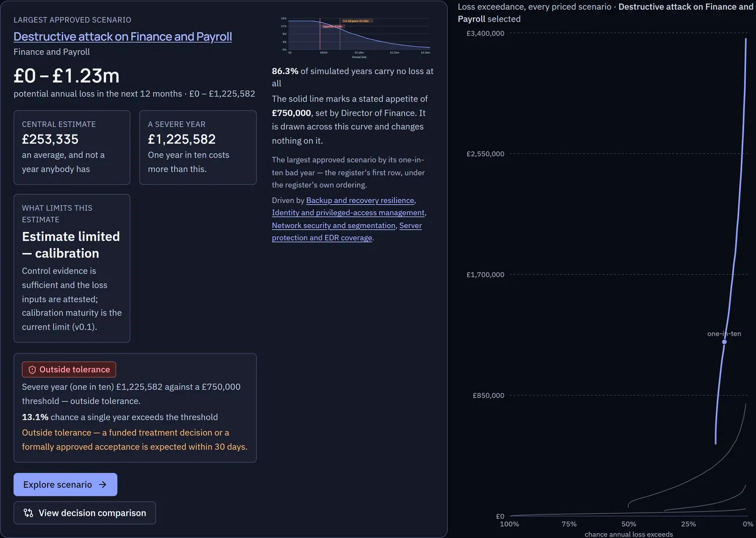Click the 'Estimate limited — calibration' heading
The height and width of the screenshot is (538, 756).
coord(71,245)
